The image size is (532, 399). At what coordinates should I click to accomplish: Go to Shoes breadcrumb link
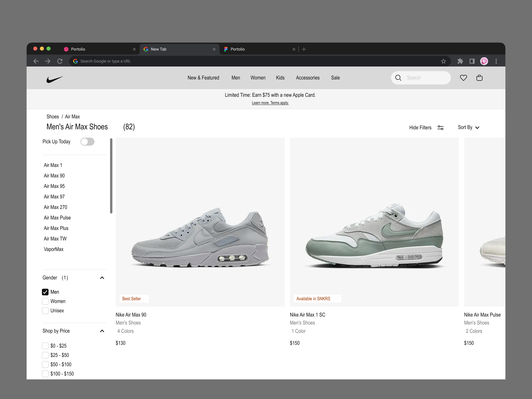point(52,117)
